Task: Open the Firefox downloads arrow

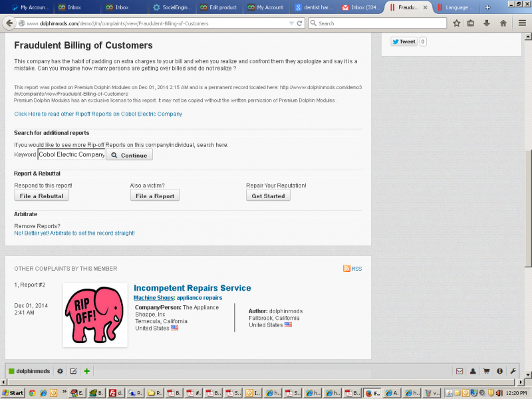Action: [x=487, y=23]
